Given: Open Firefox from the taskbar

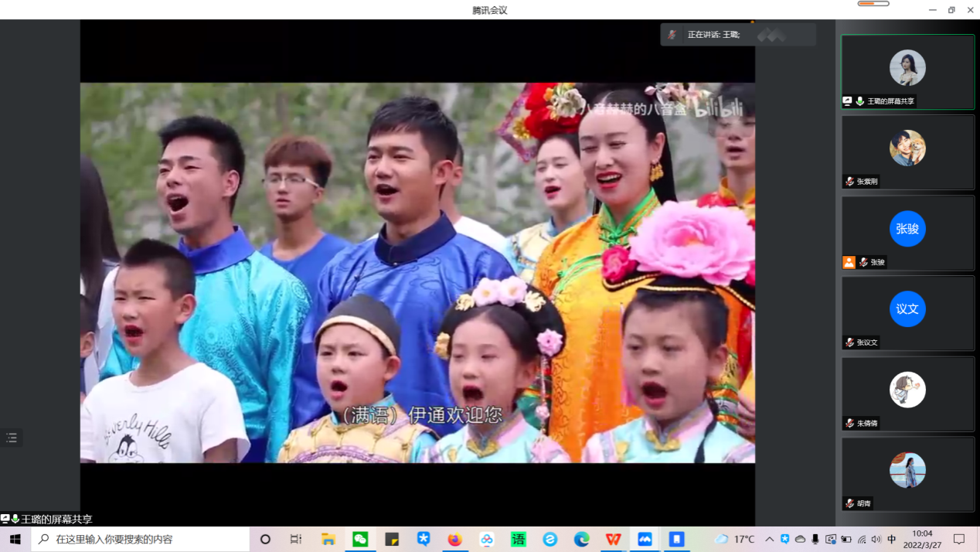Looking at the screenshot, I should click(454, 539).
